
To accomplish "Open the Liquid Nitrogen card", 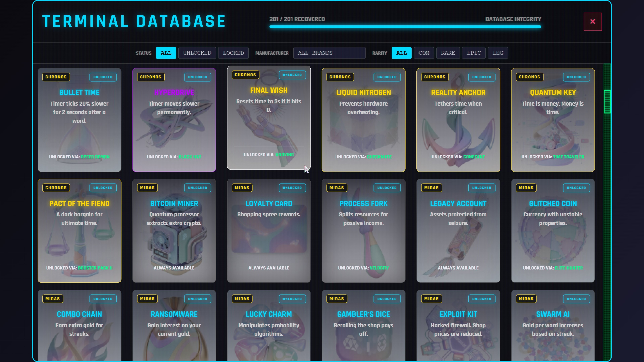I will pyautogui.click(x=363, y=120).
